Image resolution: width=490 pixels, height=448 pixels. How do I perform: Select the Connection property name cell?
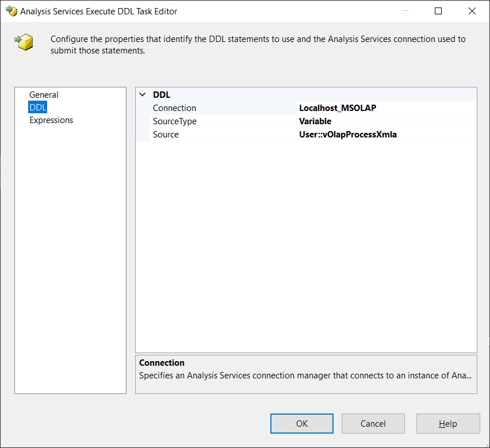174,108
